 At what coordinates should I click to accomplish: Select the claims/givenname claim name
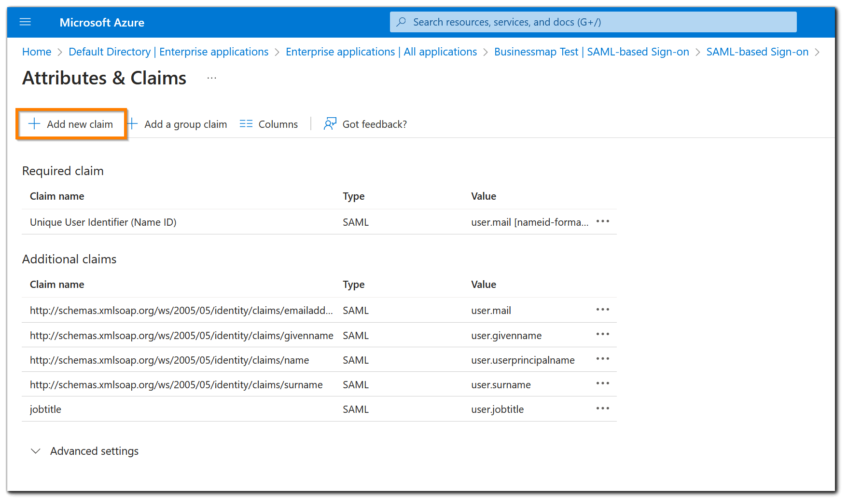pos(181,336)
